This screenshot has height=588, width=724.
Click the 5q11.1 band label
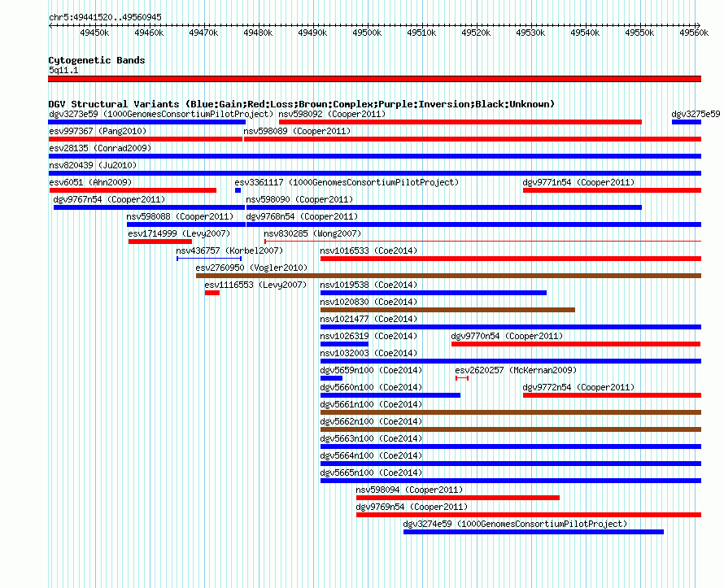tap(63, 70)
